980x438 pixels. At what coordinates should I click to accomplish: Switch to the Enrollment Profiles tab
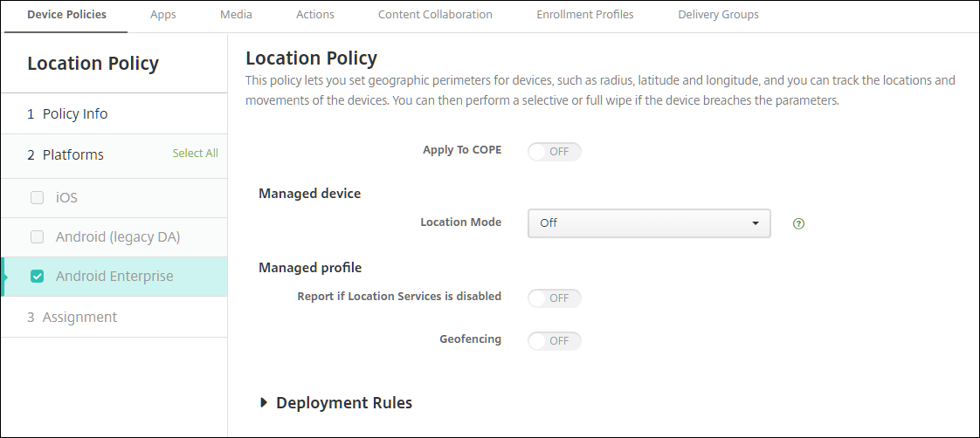[585, 15]
